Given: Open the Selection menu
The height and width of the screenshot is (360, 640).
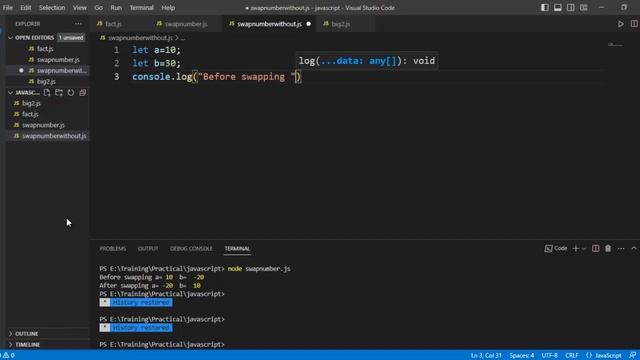Looking at the screenshot, I should click(52, 8).
